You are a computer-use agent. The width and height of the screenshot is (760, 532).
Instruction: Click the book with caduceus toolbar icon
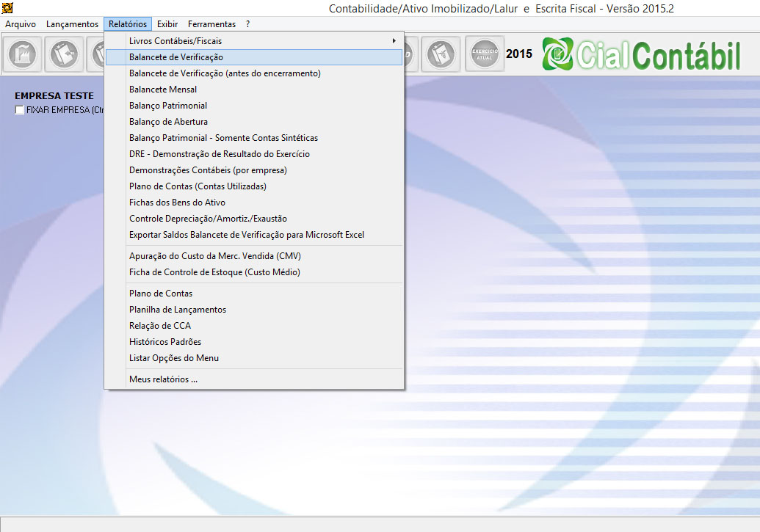tap(442, 54)
